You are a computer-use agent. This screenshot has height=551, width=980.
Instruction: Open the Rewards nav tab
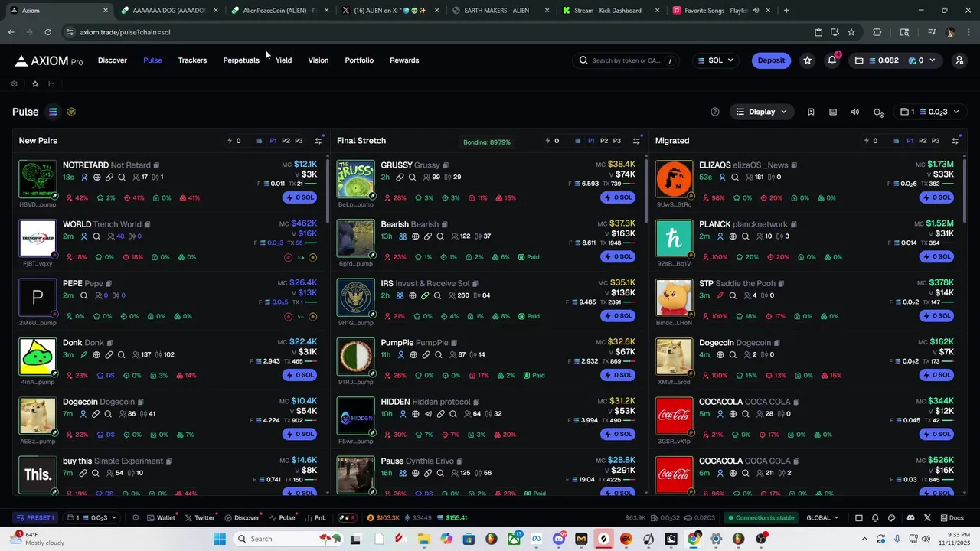coord(404,60)
